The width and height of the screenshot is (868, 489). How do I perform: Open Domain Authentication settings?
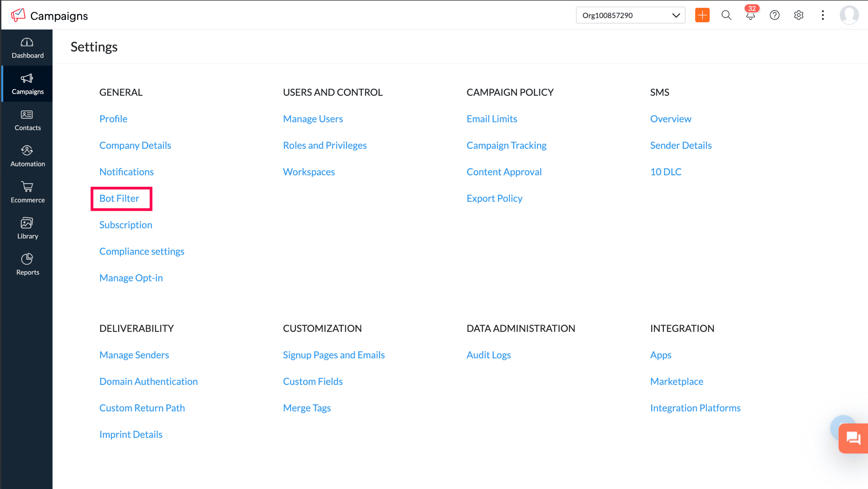tap(148, 382)
